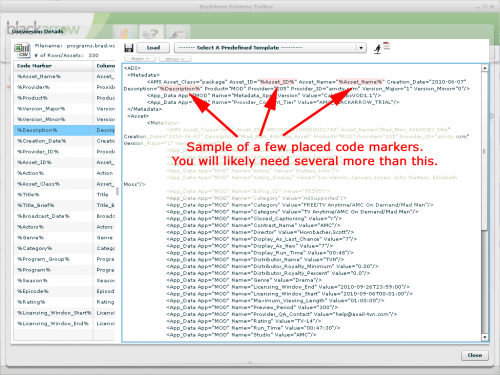The image size is (500, 375).
Task: Open the Select A Predefined Template dropdown
Action: coord(270,48)
